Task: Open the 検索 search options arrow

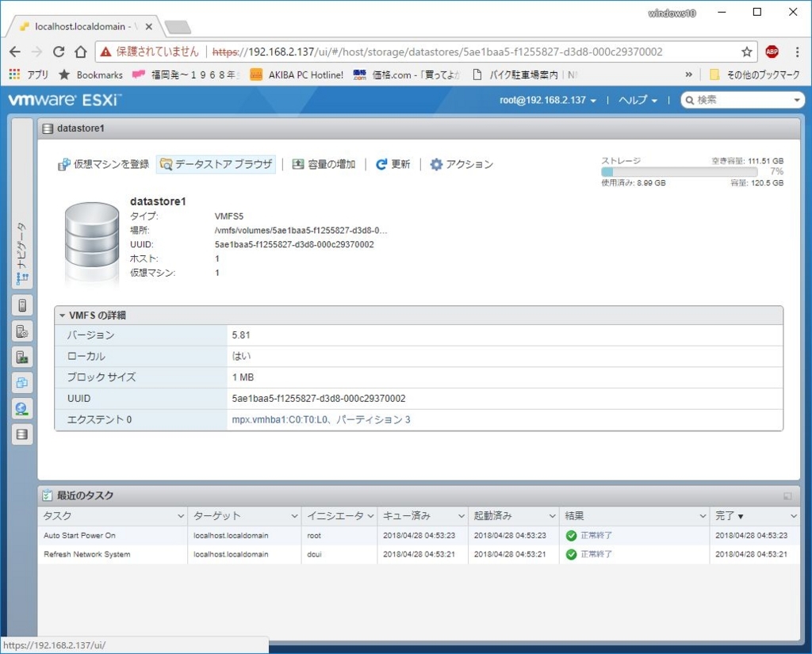Action: click(x=796, y=100)
